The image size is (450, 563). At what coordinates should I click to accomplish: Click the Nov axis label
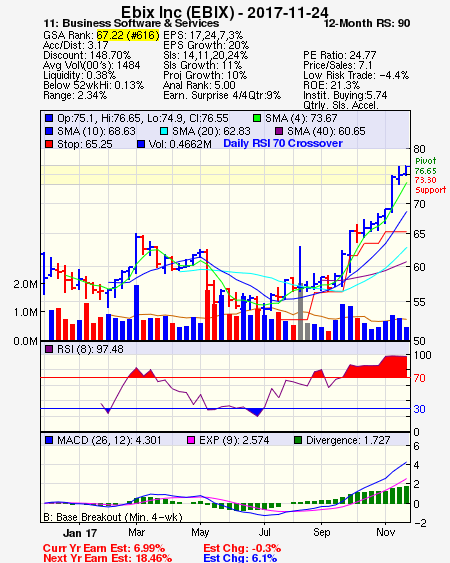pos(386,532)
